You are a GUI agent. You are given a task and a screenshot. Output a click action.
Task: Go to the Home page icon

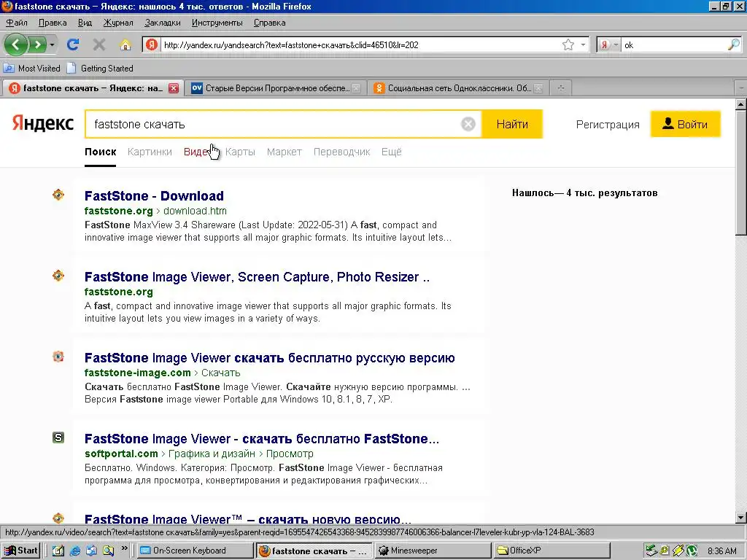(125, 44)
